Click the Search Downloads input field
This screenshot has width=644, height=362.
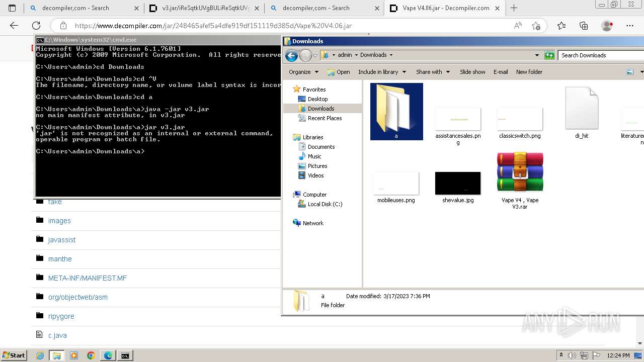[x=601, y=55]
